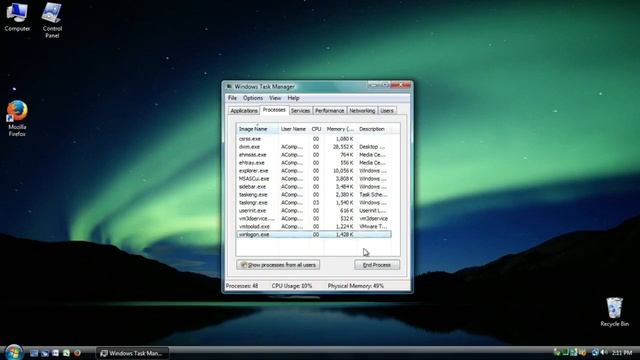Switch to the Performance tab
640x360 pixels.
click(x=329, y=111)
